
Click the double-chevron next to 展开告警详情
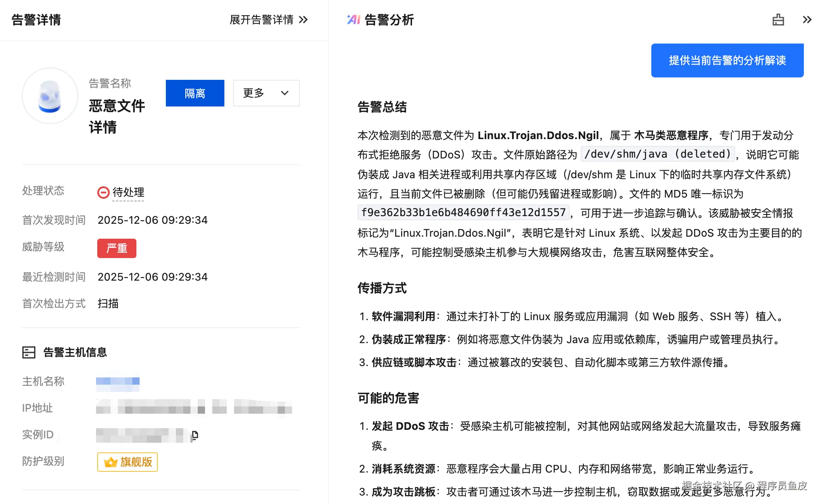coord(303,20)
